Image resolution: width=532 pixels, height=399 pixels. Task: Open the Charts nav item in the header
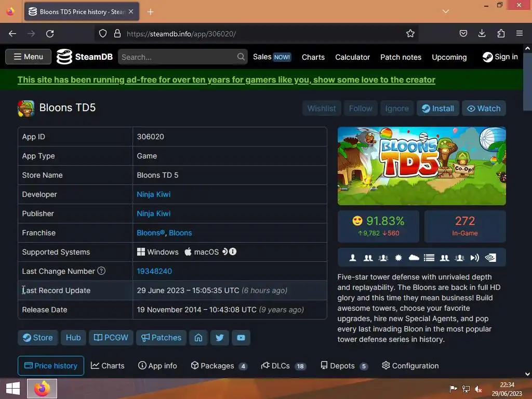[x=313, y=57]
